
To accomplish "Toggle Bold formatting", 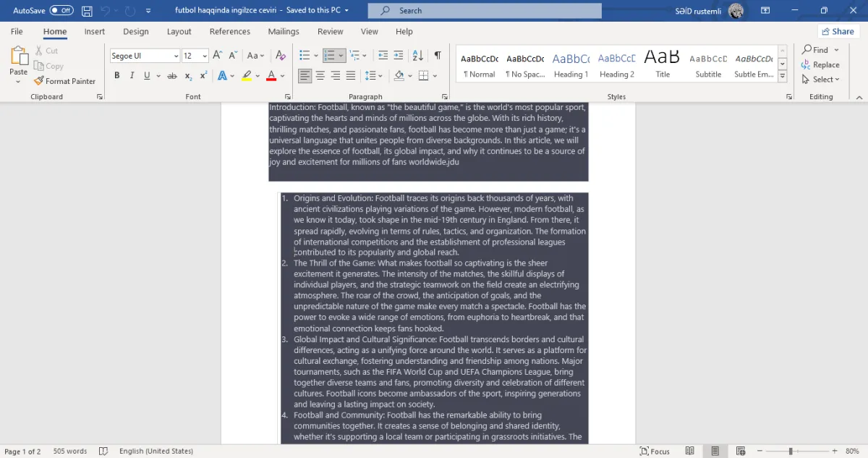I will click(117, 76).
